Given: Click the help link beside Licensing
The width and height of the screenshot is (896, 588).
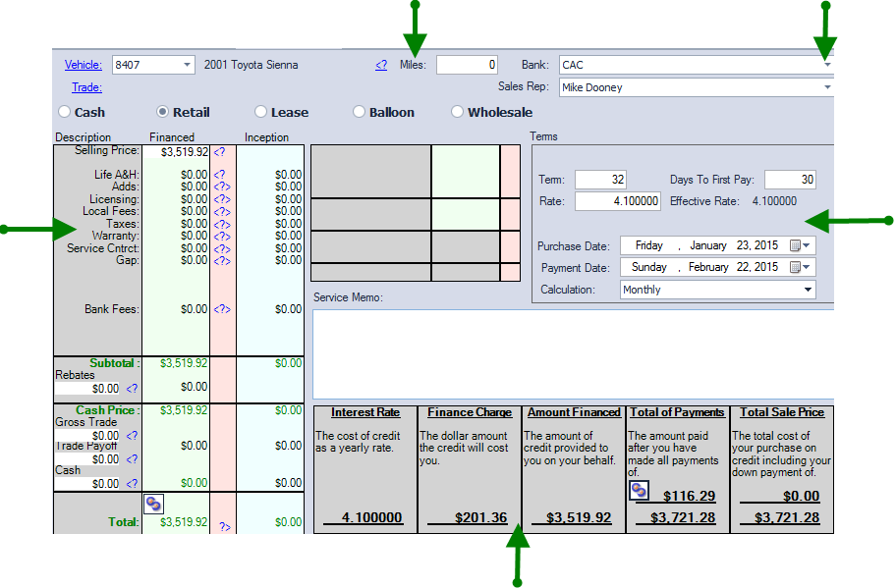Looking at the screenshot, I should pos(222,199).
